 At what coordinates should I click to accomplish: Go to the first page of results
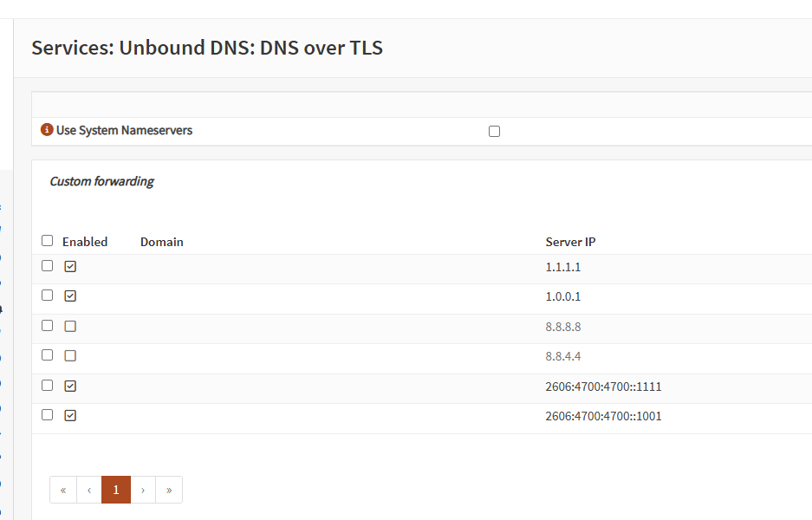63,490
